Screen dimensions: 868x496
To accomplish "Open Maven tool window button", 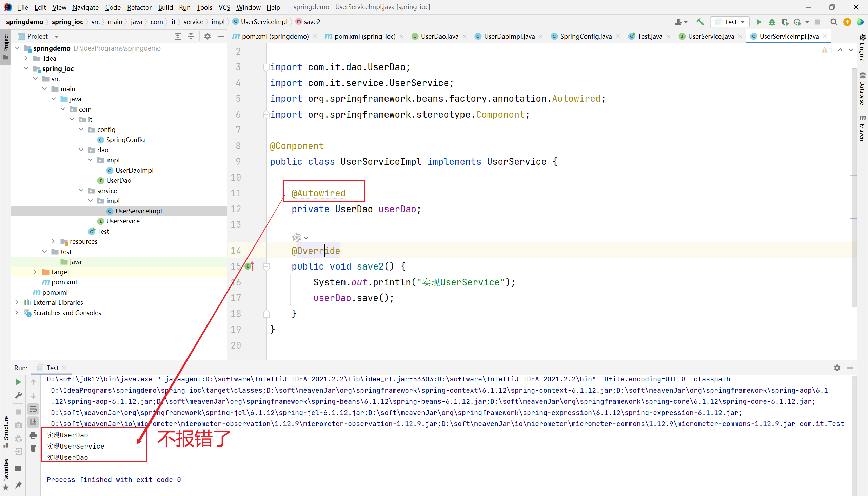I will click(862, 128).
